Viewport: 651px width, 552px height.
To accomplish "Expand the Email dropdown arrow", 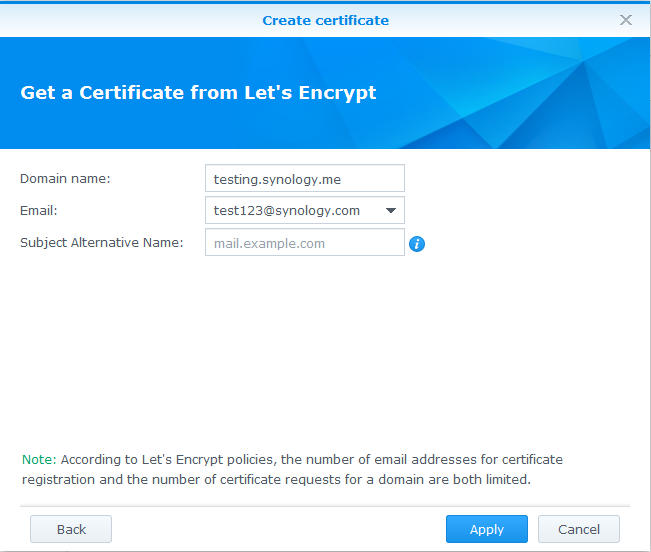I will (390, 211).
